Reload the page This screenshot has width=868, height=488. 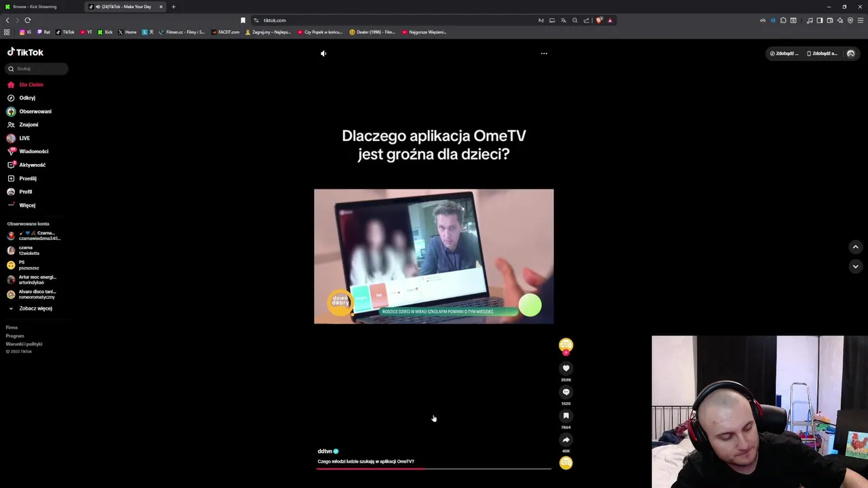click(x=27, y=20)
